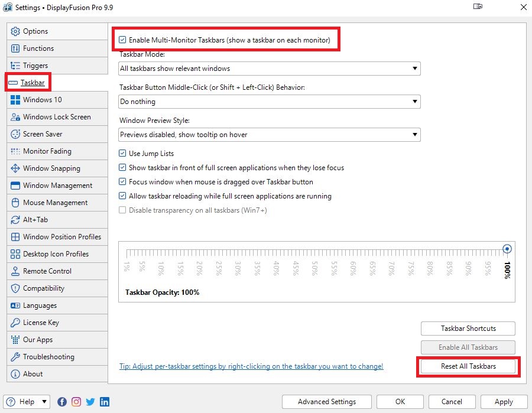Click the Twitter bird icon

pos(90,402)
